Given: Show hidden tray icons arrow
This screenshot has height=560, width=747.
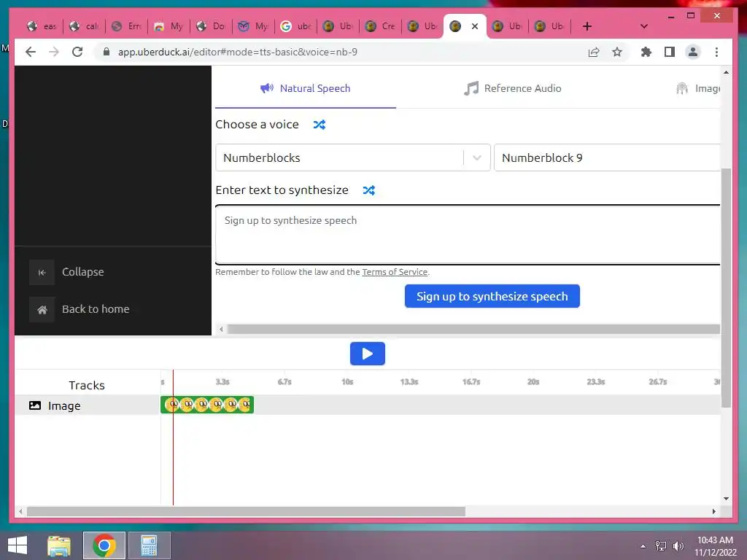Looking at the screenshot, I should (x=643, y=546).
